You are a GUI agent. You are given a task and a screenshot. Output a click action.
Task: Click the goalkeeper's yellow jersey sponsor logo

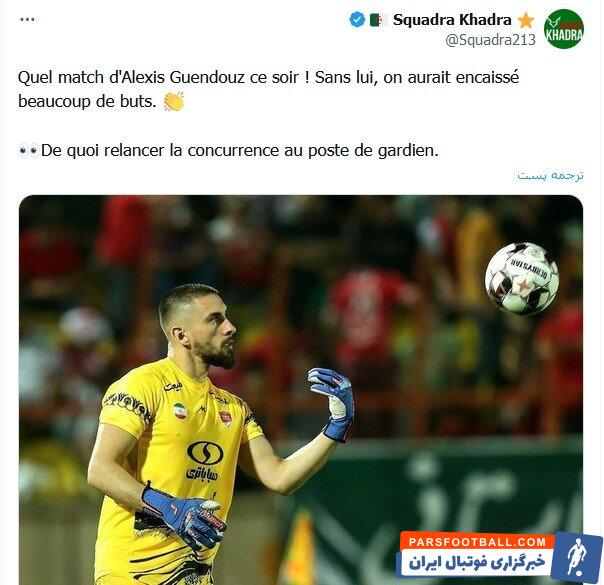[205, 461]
